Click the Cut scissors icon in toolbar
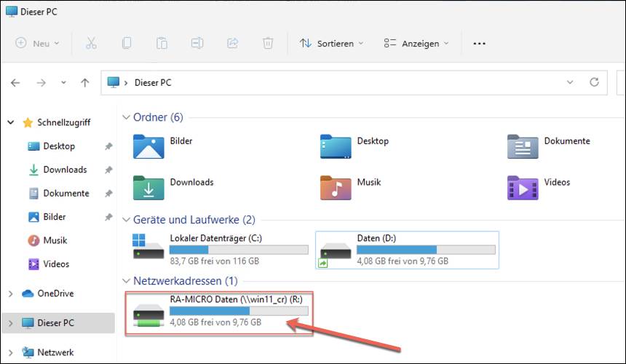The width and height of the screenshot is (626, 364). [x=91, y=43]
